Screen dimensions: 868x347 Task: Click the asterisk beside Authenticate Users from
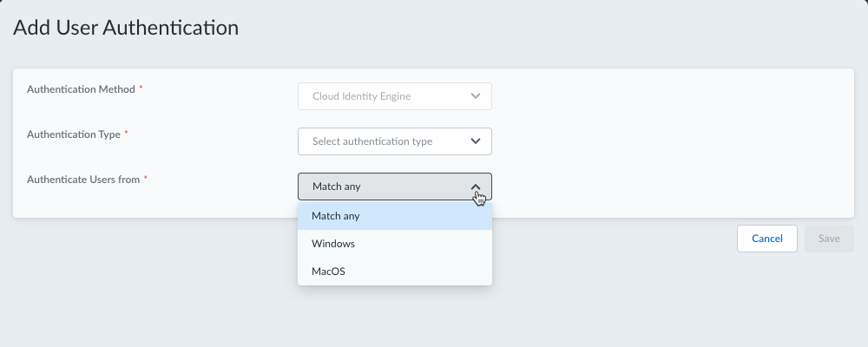[146, 179]
